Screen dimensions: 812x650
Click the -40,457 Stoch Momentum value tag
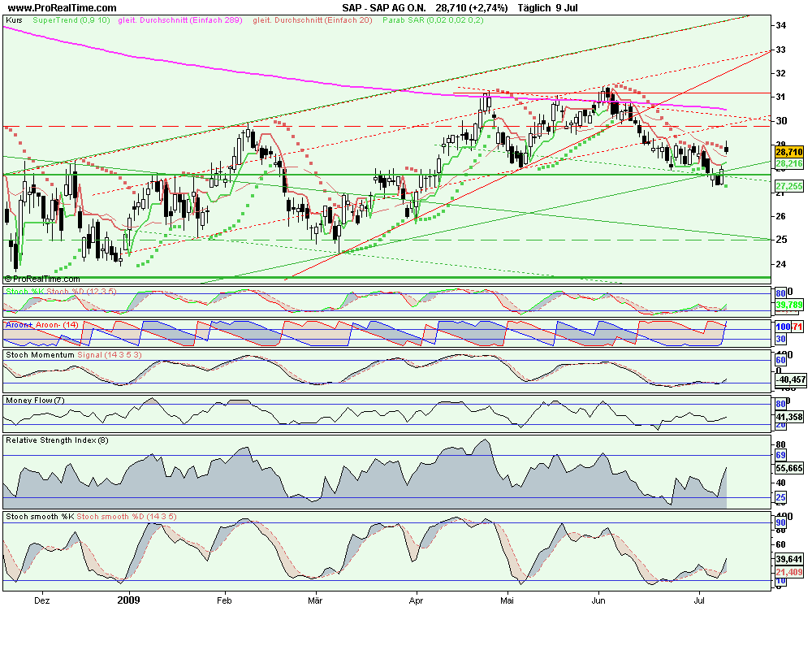coord(790,380)
